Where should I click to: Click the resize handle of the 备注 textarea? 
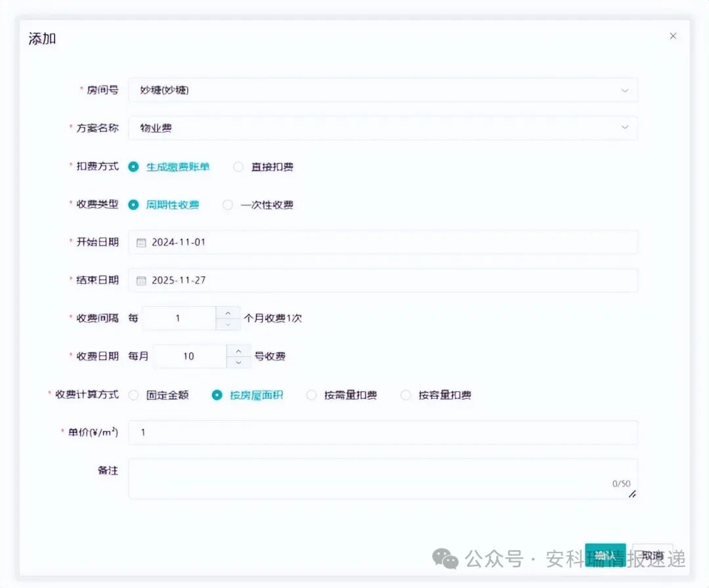pos(632,494)
